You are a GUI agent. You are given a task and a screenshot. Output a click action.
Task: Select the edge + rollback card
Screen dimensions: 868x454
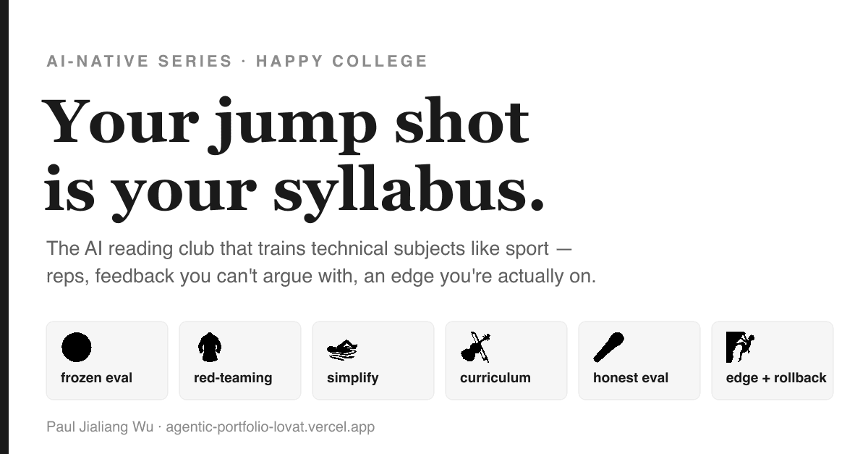773,361
